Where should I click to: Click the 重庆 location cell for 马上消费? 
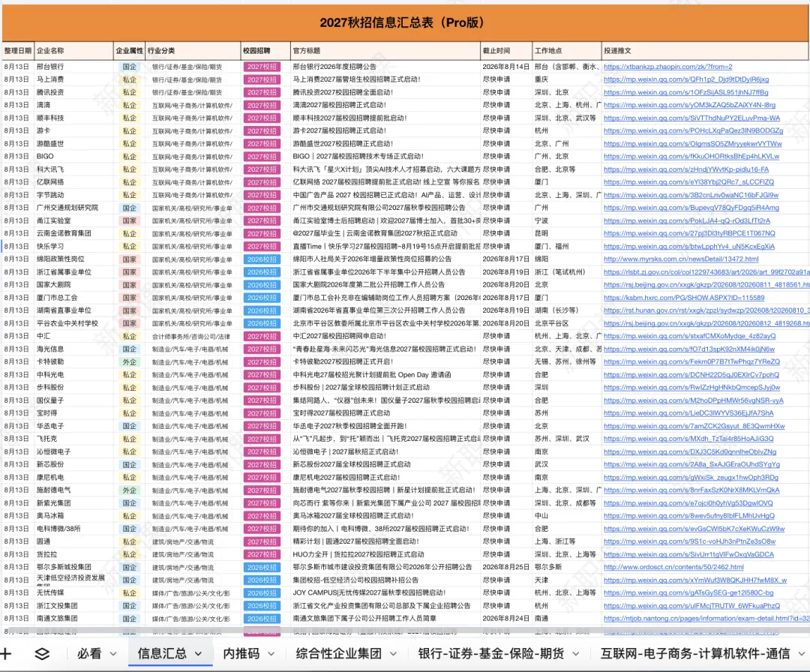[567, 79]
